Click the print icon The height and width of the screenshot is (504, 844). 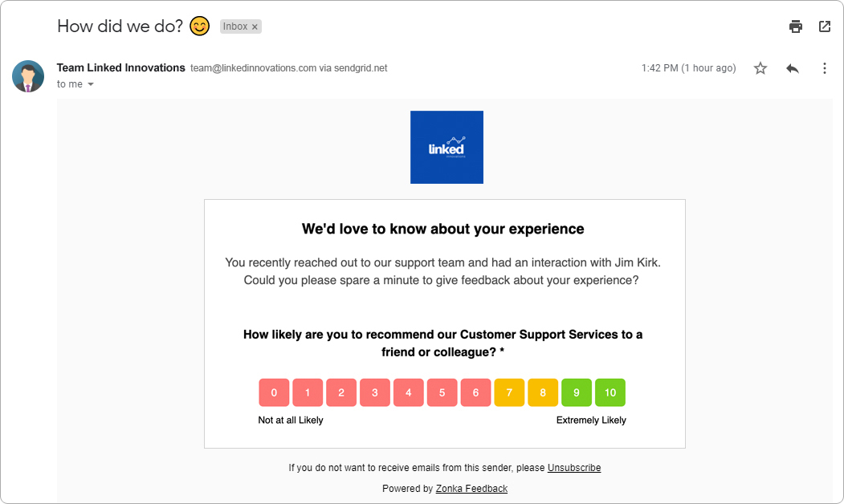pyautogui.click(x=795, y=26)
